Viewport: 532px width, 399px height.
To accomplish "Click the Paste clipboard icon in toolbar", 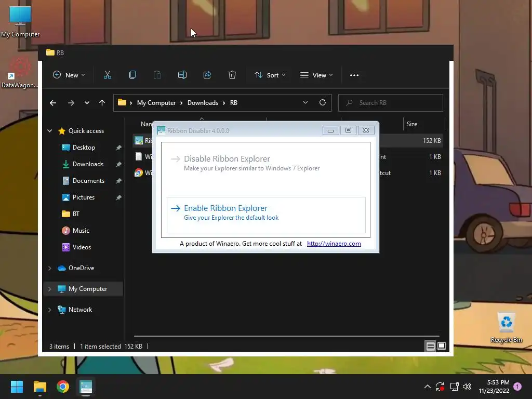I will click(157, 75).
